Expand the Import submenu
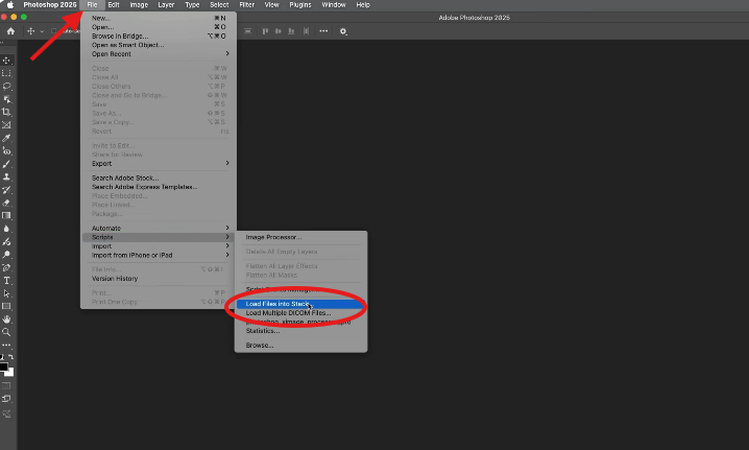Image resolution: width=749 pixels, height=450 pixels. pyautogui.click(x=159, y=246)
